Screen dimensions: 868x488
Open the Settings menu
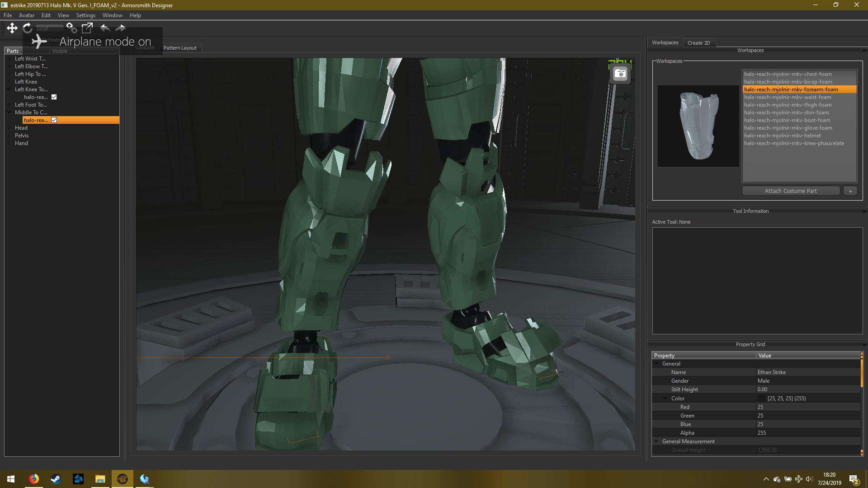click(x=86, y=15)
